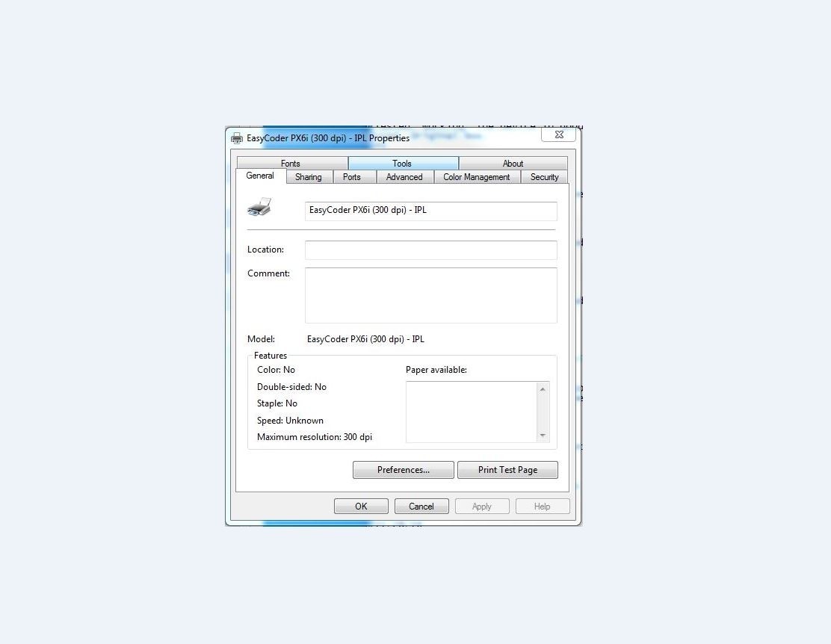831x644 pixels.
Task: Select the General tab
Action: click(260, 176)
